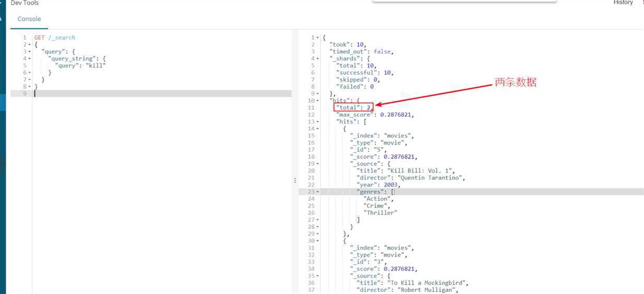Click the "max_score": 0.2876821 line
Image resolution: width=644 pixels, height=294 pixels.
coord(375,115)
